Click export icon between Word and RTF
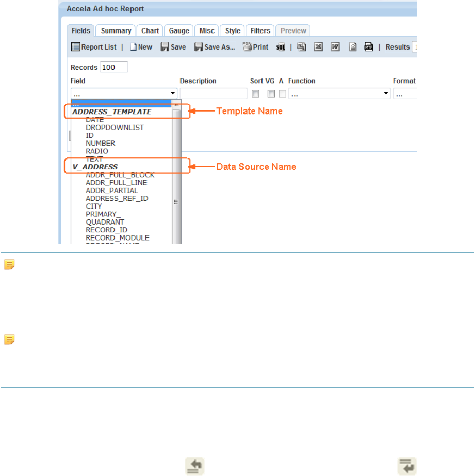This screenshot has width=474, height=476. 352,47
